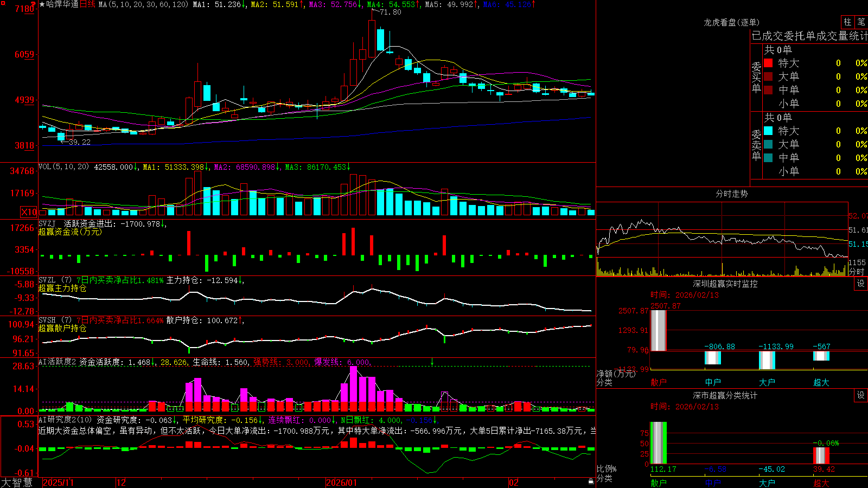This screenshot has height=488, width=868.
Task: Click the 委卖单 section label
Action: point(756,145)
